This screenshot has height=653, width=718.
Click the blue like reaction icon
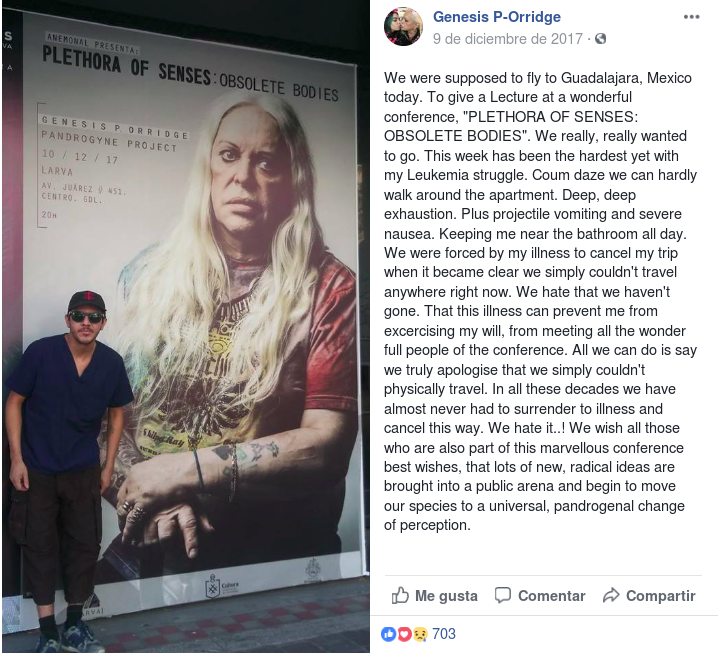coord(388,634)
